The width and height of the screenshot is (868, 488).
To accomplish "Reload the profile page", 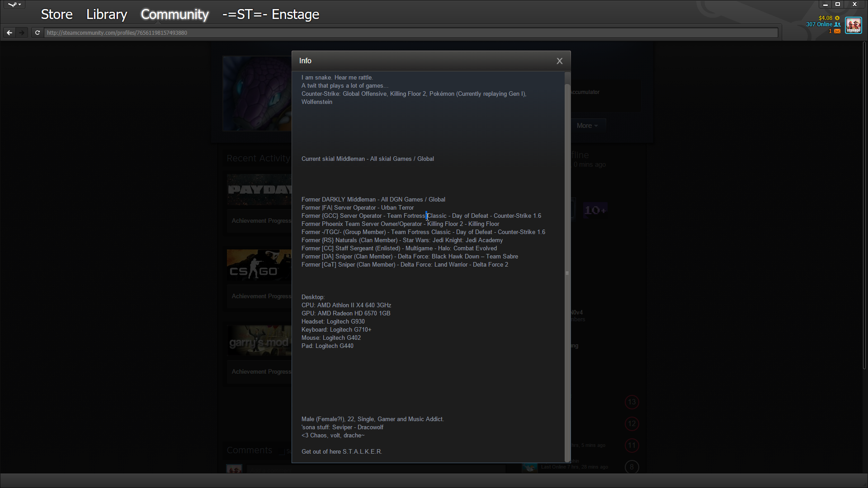I will (38, 33).
